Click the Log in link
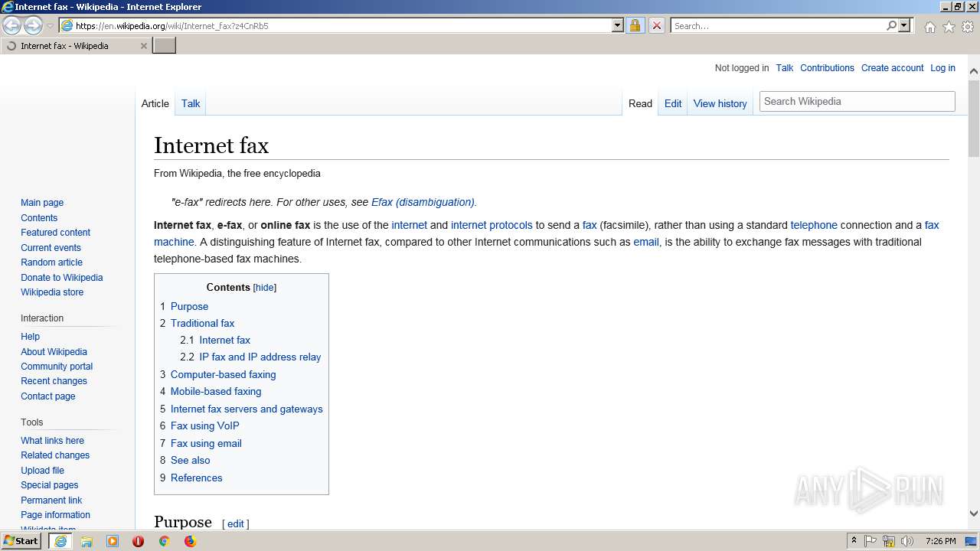The height and width of the screenshot is (551, 980). pos(942,68)
